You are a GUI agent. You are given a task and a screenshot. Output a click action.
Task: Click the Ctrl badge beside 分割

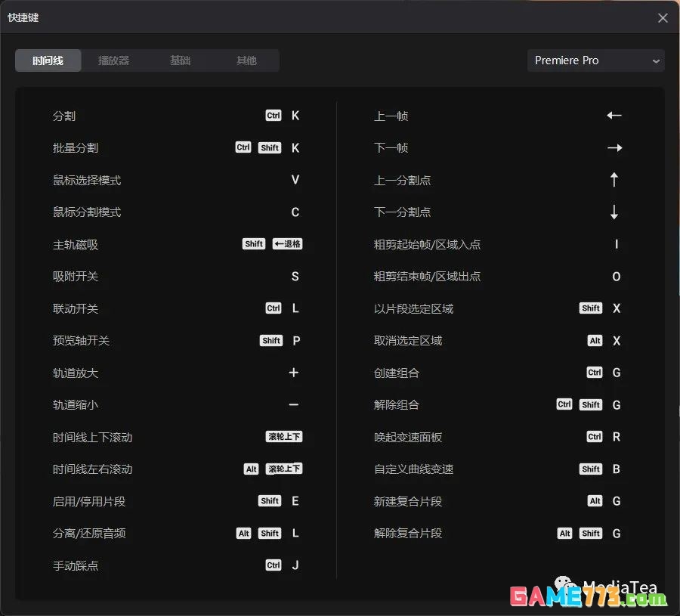click(273, 115)
